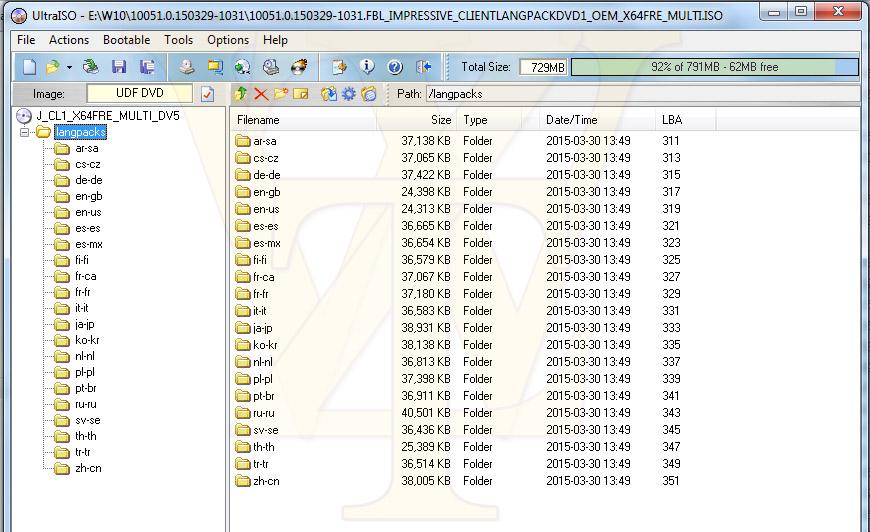The width and height of the screenshot is (870, 532).
Task: Select the ja-jp folder in the tree
Action: click(x=85, y=324)
